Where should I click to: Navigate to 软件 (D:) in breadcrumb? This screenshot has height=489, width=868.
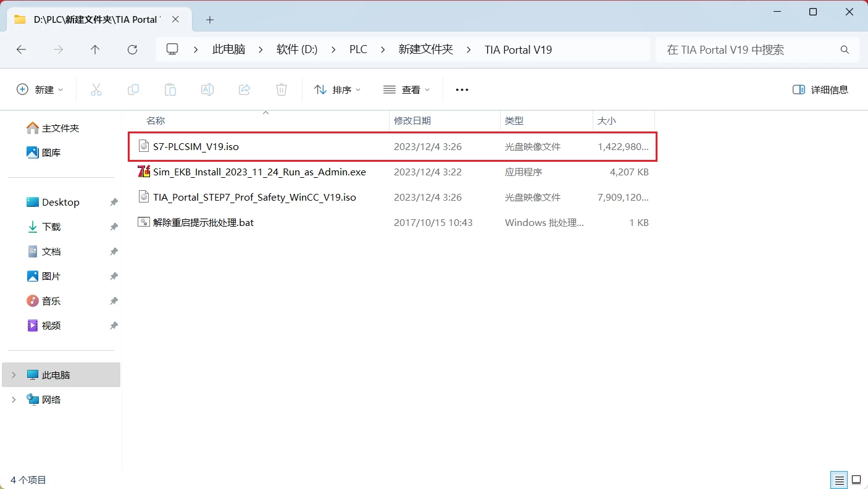[297, 50]
